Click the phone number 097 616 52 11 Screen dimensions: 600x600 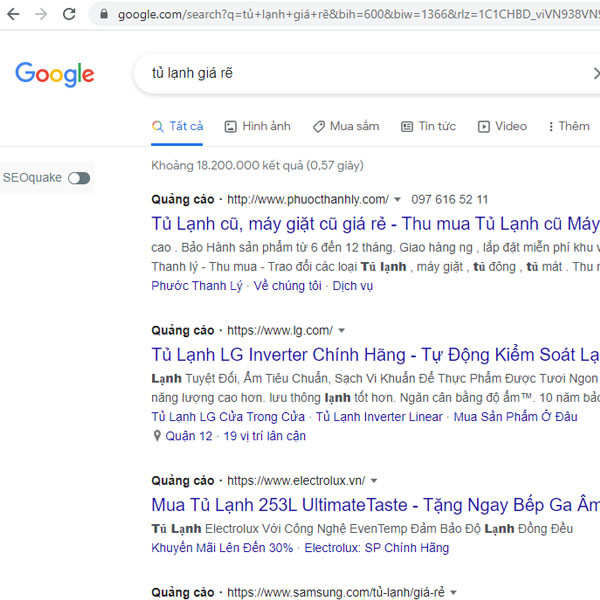coord(450,199)
